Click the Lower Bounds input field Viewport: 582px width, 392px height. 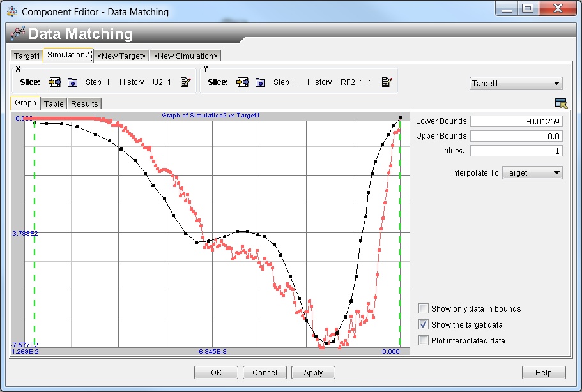[x=516, y=122]
